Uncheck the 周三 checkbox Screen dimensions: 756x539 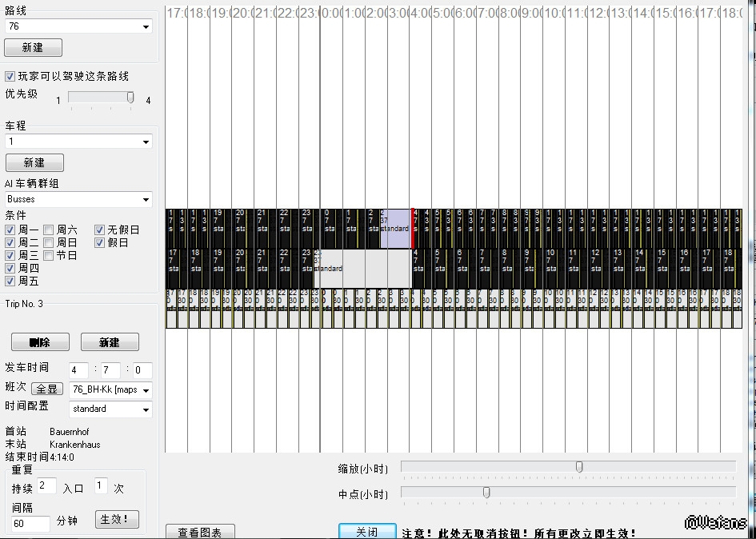[10, 256]
